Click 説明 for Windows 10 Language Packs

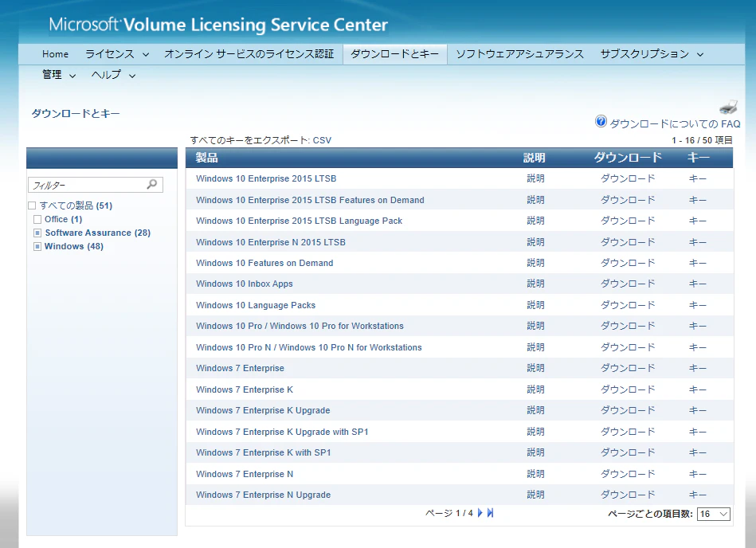click(x=535, y=305)
